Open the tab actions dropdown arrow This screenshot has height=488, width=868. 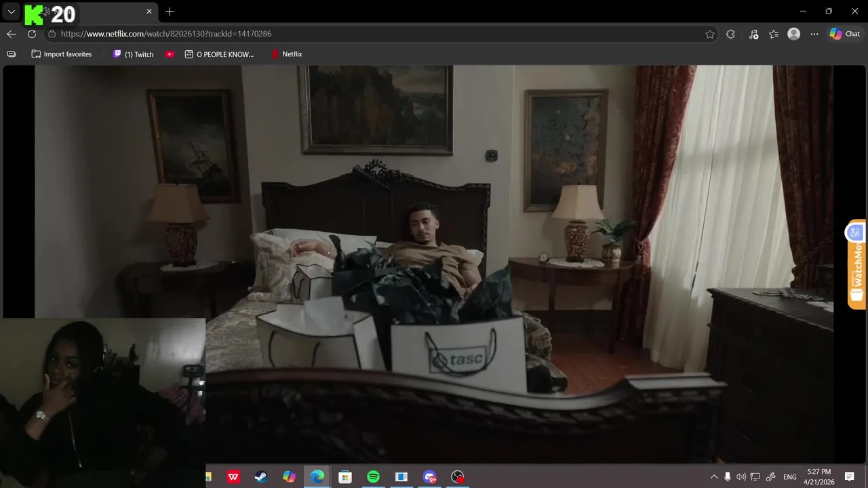click(11, 12)
